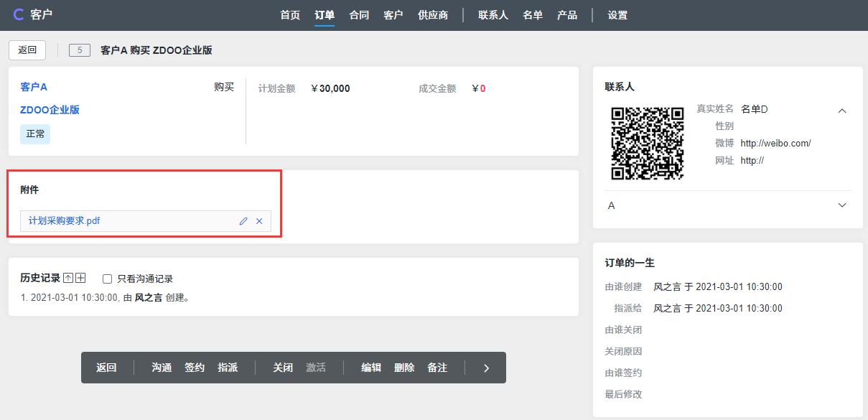Viewport: 868px width, 420px height.
Task: Go to the 客户 menu tab
Action: [x=393, y=15]
